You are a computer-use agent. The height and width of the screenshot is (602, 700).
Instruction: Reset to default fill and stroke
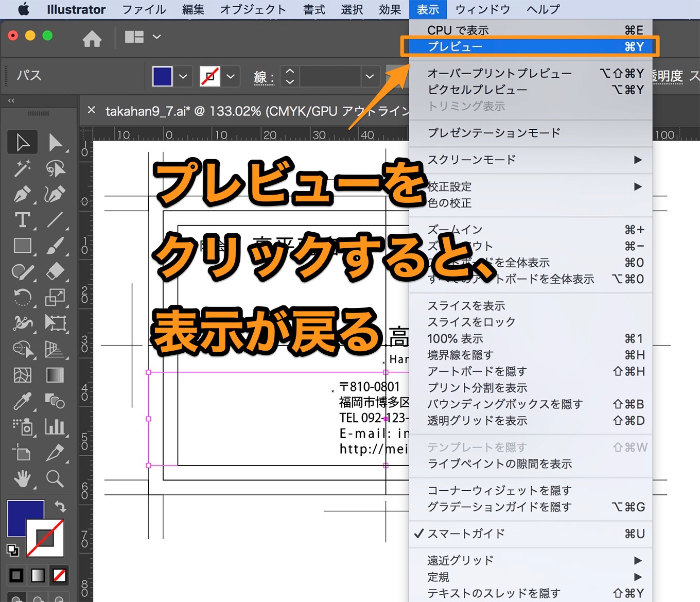coord(12,549)
